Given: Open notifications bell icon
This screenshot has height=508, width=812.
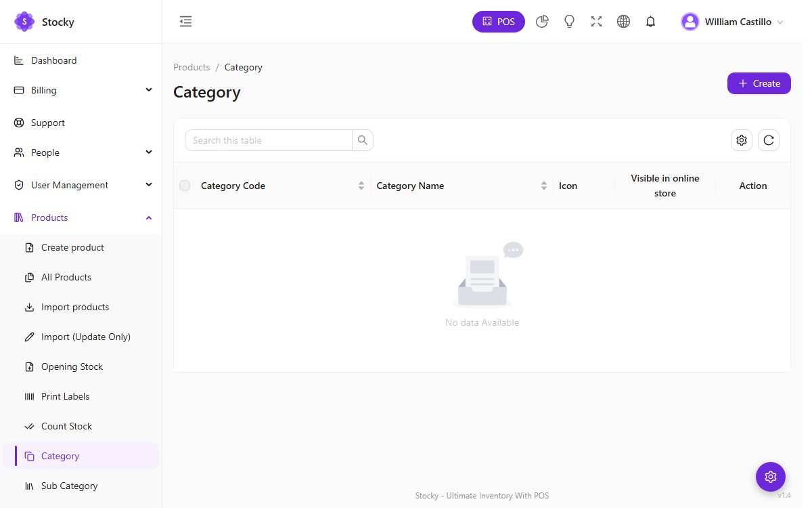Looking at the screenshot, I should (651, 22).
